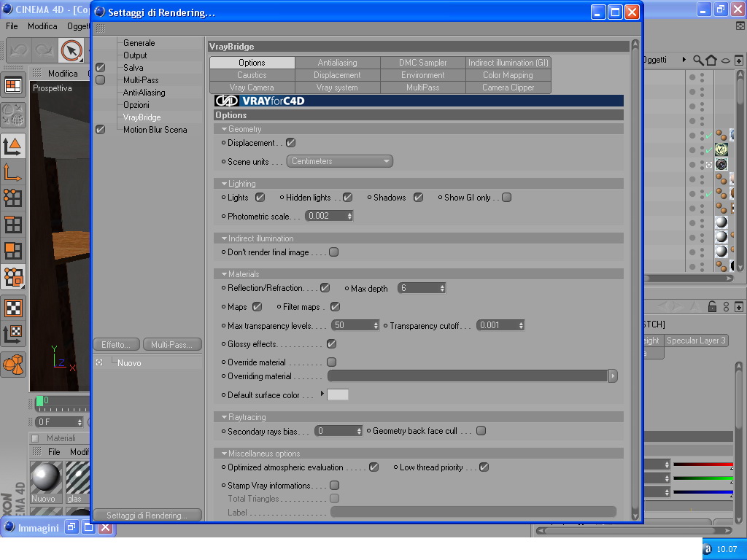Click the lock icon in attributes panel
The width and height of the screenshot is (747, 560).
[x=712, y=307]
